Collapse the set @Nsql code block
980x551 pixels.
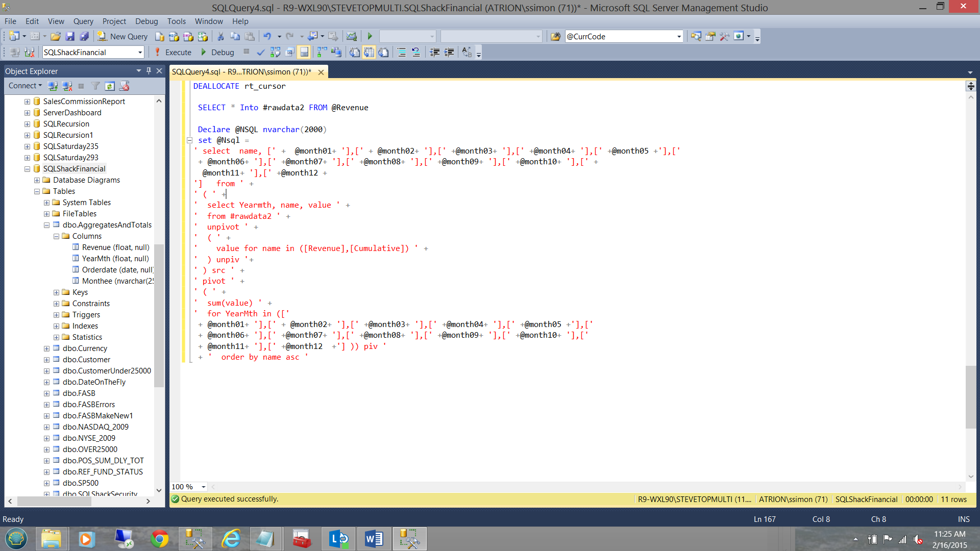click(x=189, y=140)
